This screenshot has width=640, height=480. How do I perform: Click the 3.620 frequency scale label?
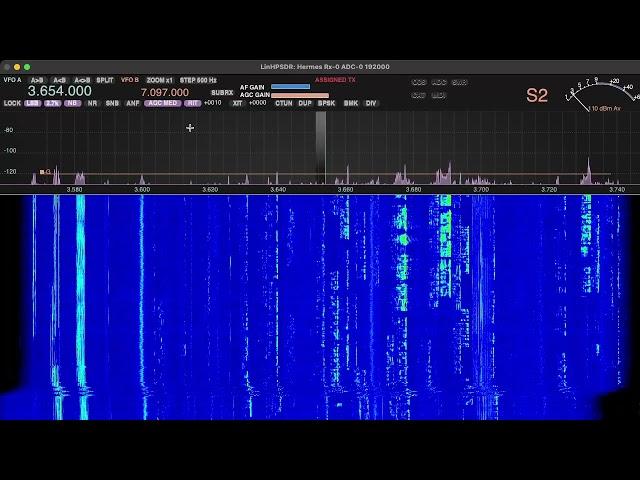click(210, 189)
